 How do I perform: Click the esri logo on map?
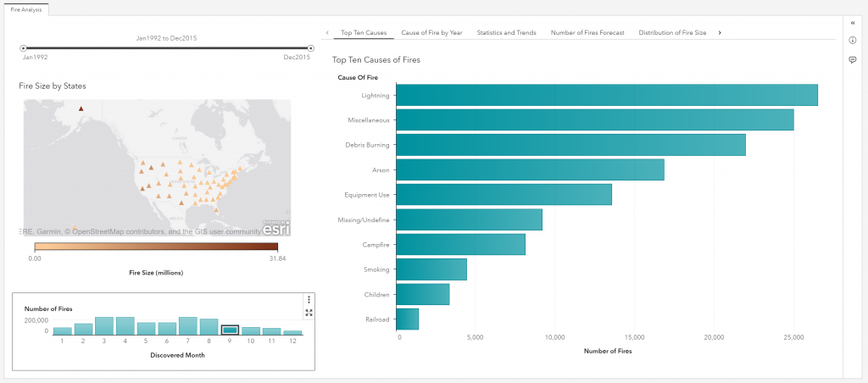[x=276, y=228]
